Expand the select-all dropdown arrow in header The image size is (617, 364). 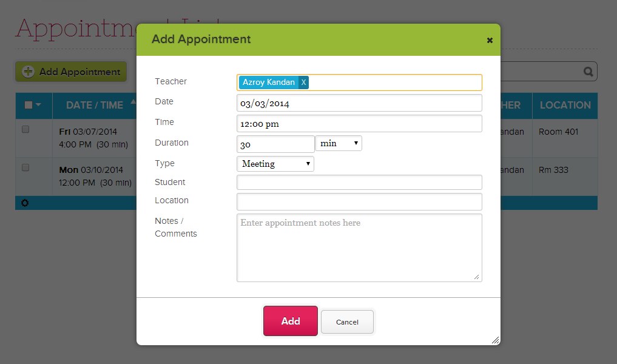click(39, 105)
